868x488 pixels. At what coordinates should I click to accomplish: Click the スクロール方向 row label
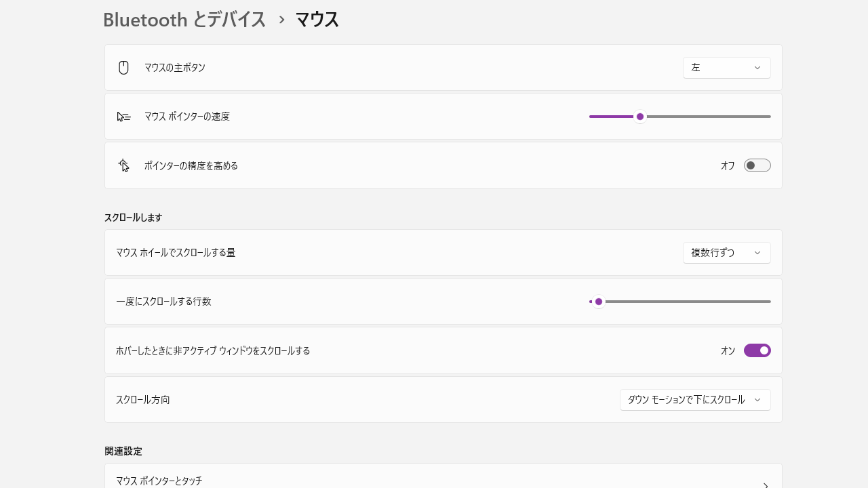coord(143,400)
